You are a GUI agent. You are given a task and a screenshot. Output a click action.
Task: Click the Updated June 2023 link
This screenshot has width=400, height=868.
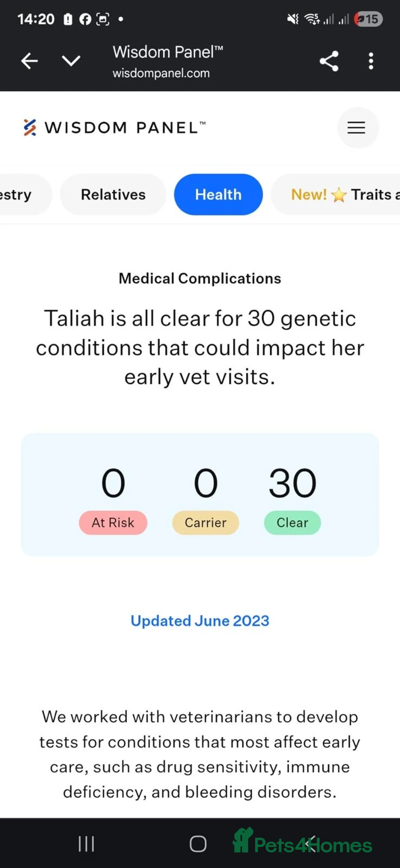pyautogui.click(x=200, y=621)
